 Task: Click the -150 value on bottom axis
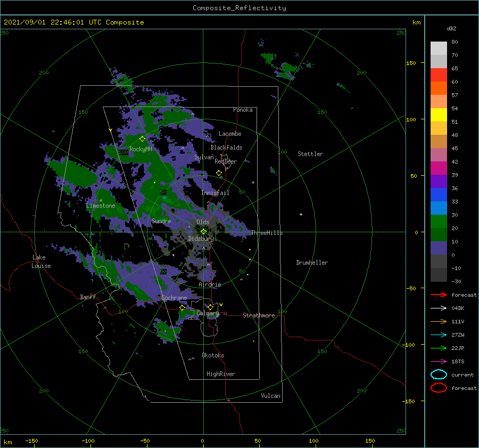31,441
